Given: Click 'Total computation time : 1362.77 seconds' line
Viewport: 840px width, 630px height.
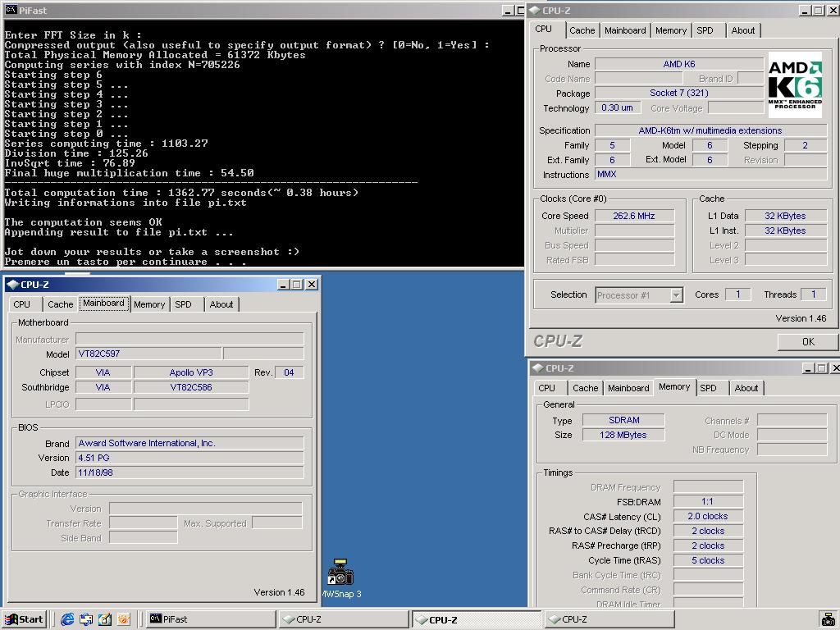Looking at the screenshot, I should [181, 192].
